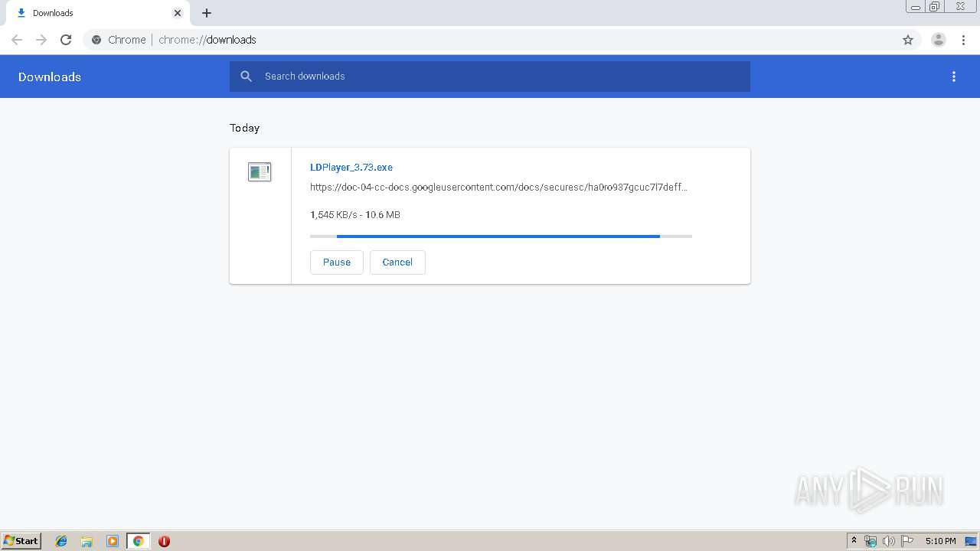
Task: Open the LDPlayer_3.73.exe file link
Action: tap(351, 167)
